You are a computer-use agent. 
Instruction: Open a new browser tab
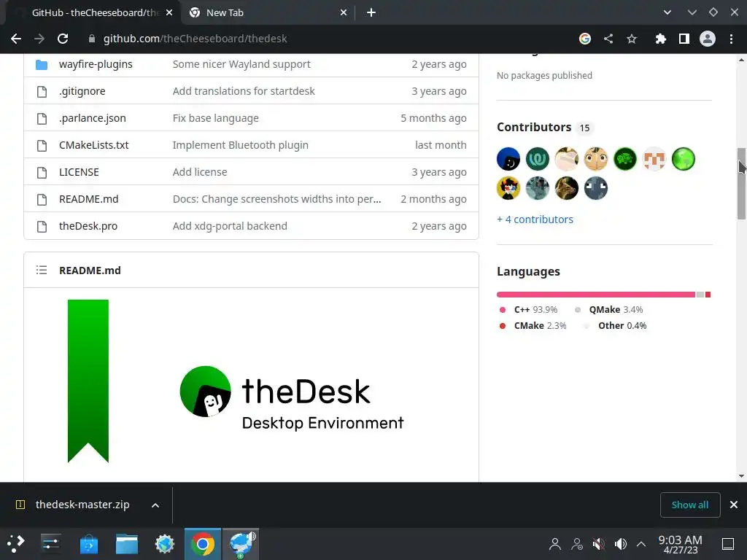[371, 13]
